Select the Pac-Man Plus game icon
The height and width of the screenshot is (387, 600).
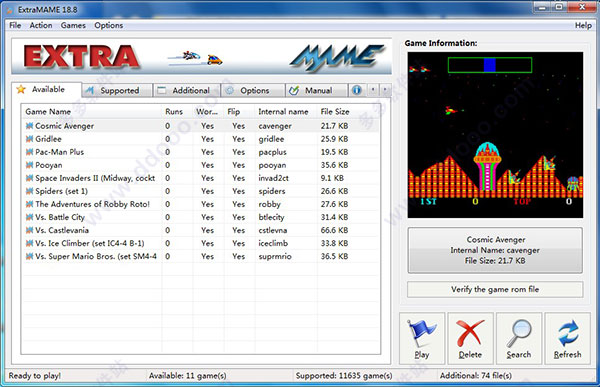click(x=29, y=152)
